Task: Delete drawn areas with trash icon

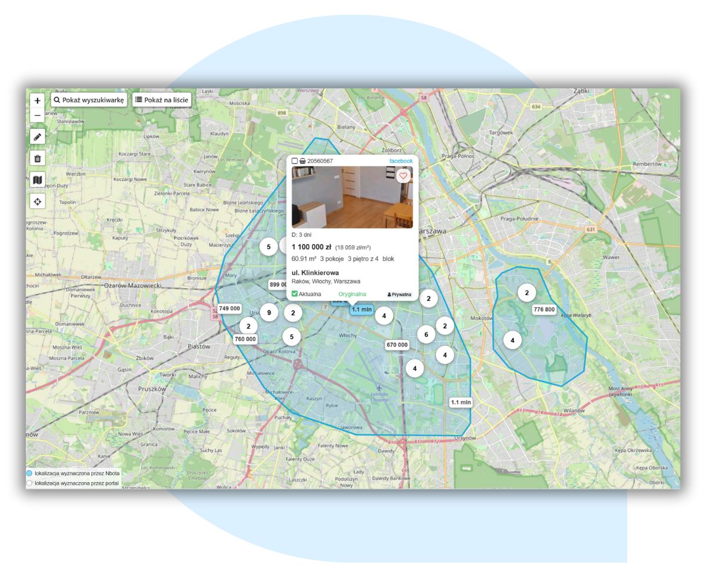Action: tap(38, 158)
